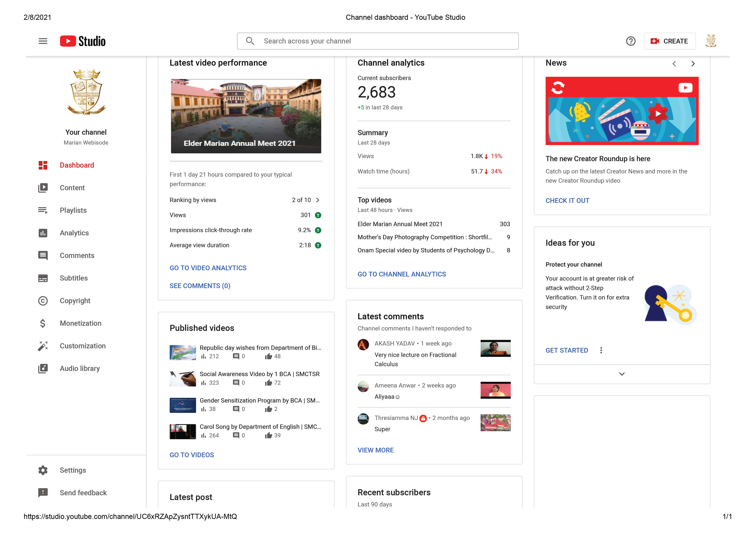Open the hamburger navigation menu

[43, 41]
